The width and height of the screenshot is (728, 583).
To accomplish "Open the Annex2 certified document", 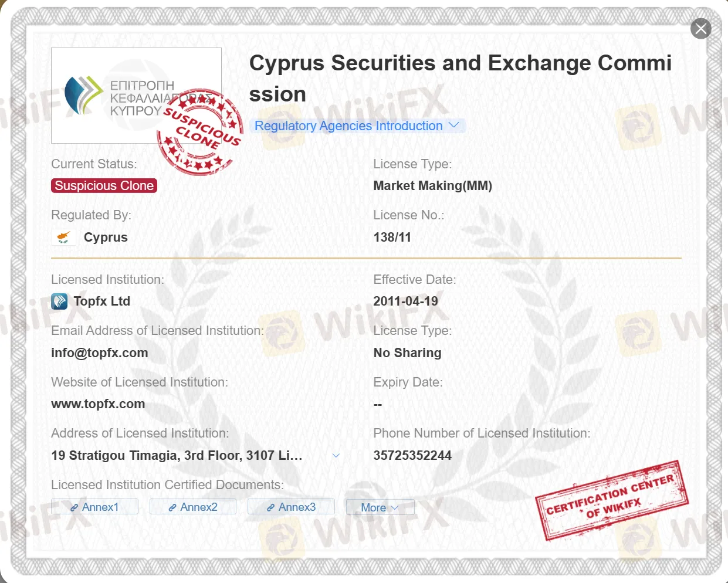I will point(193,507).
